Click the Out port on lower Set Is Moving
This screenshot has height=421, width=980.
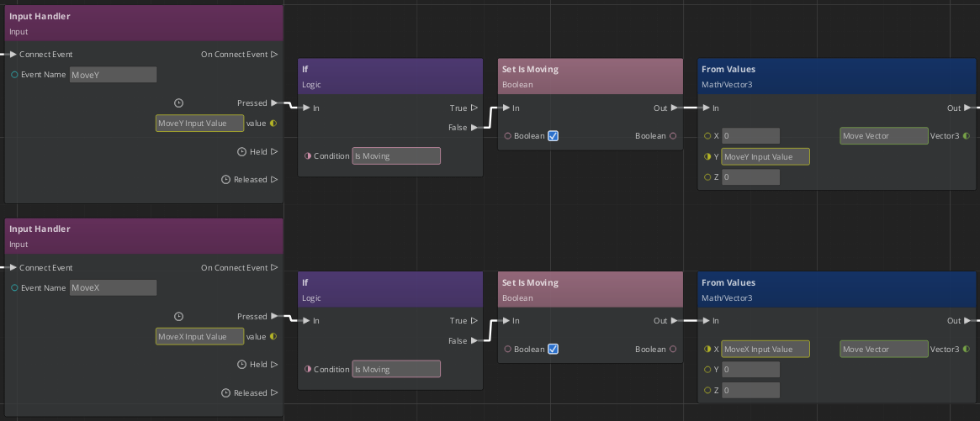pos(675,320)
